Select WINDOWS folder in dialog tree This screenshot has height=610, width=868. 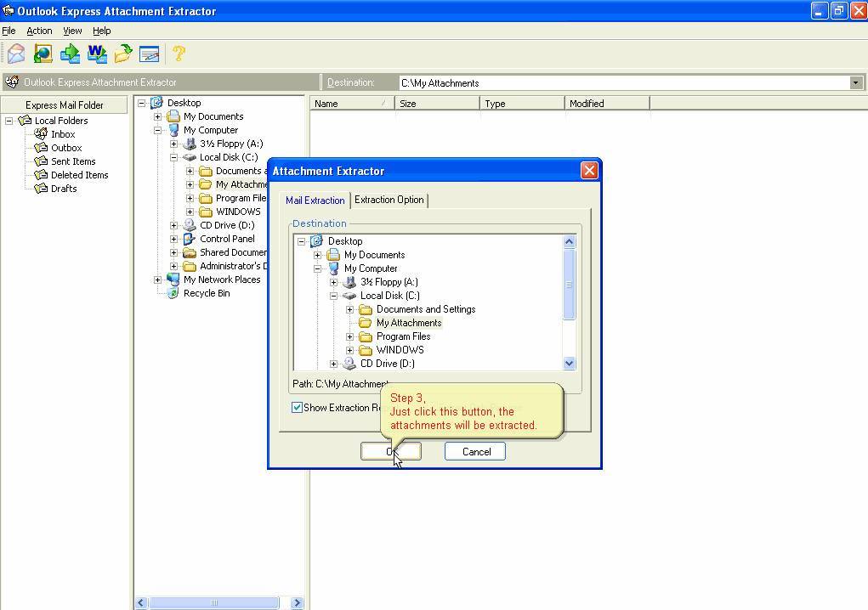point(400,350)
